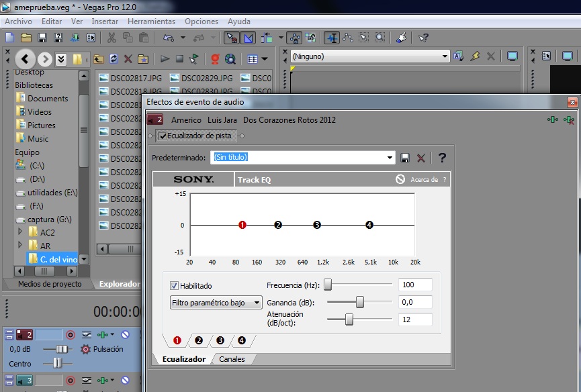Screen dimensions: 581x392
Task: Open auto ripple mode dropdown arrow
Action: click(281, 38)
